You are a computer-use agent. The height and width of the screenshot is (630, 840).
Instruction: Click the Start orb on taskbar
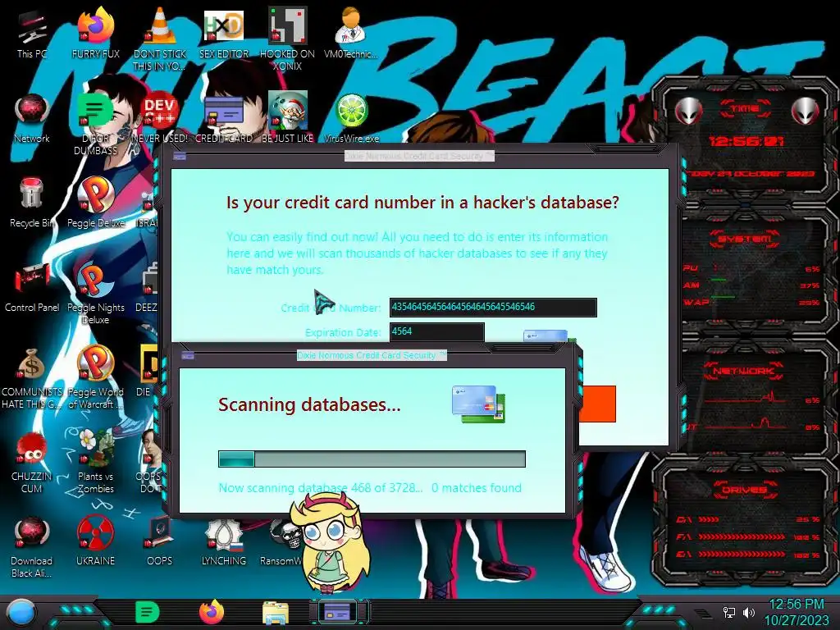pyautogui.click(x=21, y=613)
